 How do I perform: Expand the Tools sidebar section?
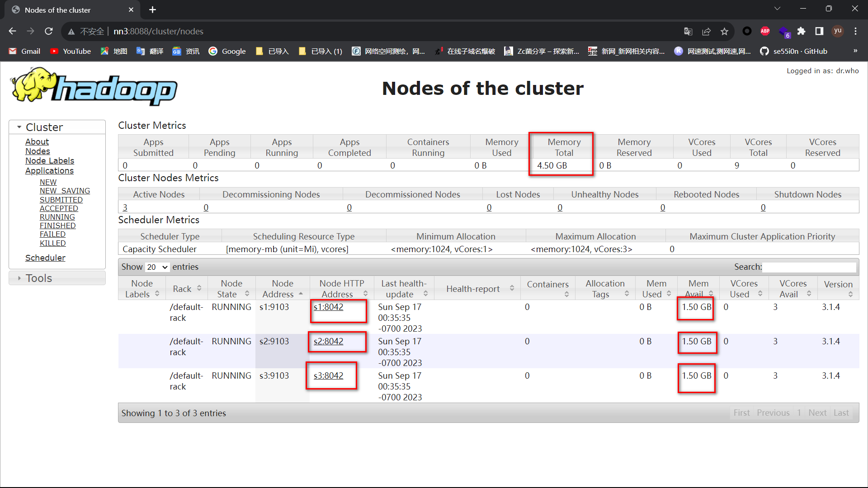tap(39, 278)
